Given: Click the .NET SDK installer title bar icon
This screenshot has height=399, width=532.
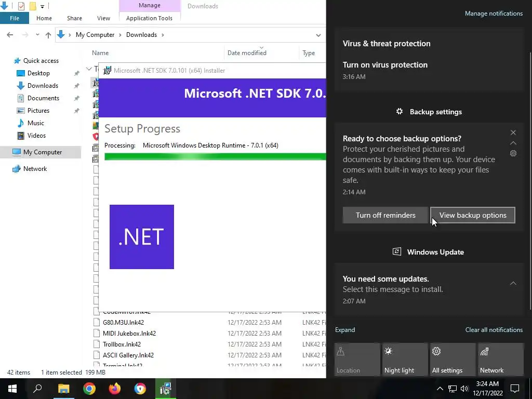Looking at the screenshot, I should [107, 71].
